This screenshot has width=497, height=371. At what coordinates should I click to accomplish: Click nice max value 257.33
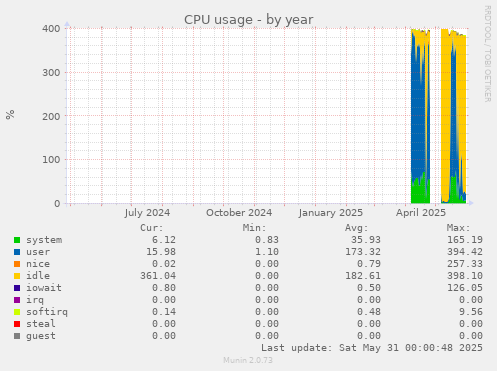[x=465, y=264]
